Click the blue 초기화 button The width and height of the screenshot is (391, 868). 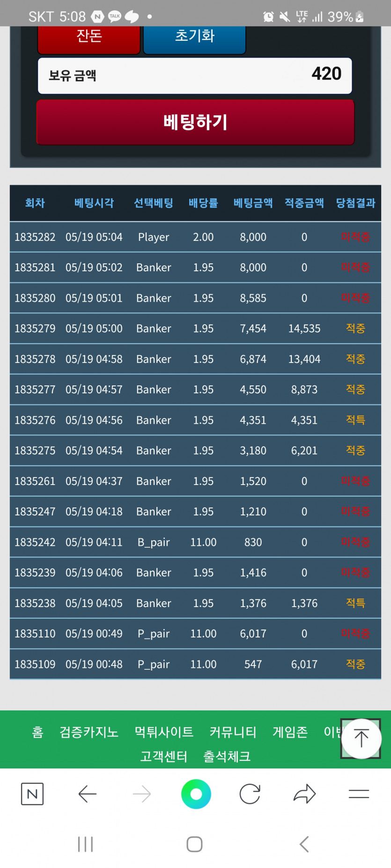[x=194, y=39]
